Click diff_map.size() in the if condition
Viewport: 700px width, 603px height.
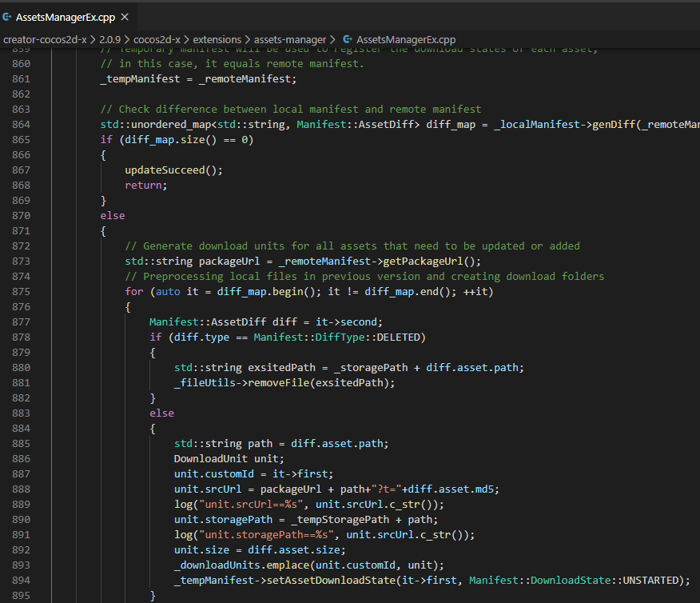pyautogui.click(x=170, y=140)
